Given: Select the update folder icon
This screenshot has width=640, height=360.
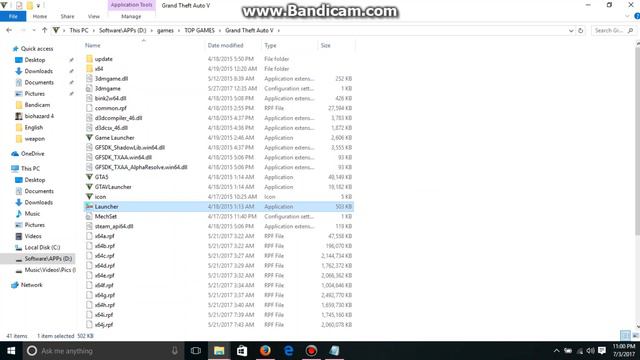Looking at the screenshot, I should [89, 59].
